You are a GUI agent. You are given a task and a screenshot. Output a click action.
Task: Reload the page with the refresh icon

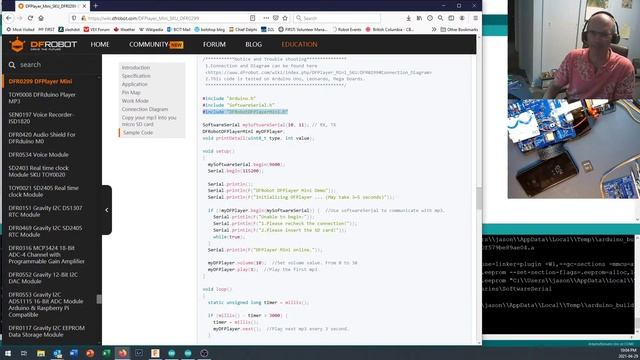pyautogui.click(x=30, y=18)
